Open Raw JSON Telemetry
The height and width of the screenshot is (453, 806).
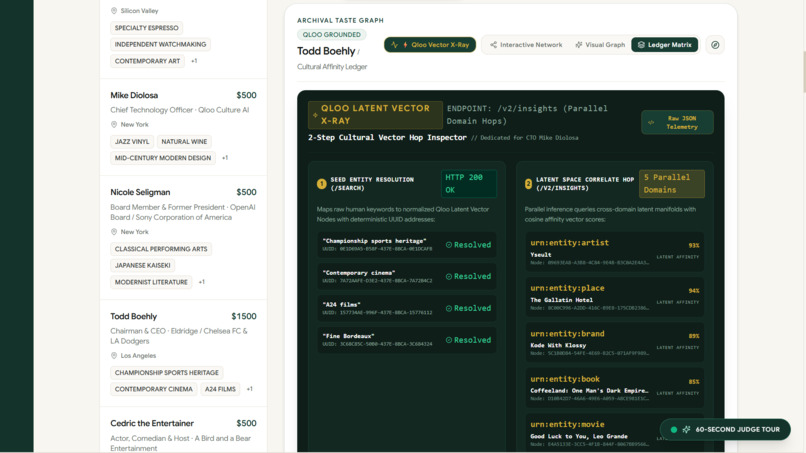click(x=677, y=122)
